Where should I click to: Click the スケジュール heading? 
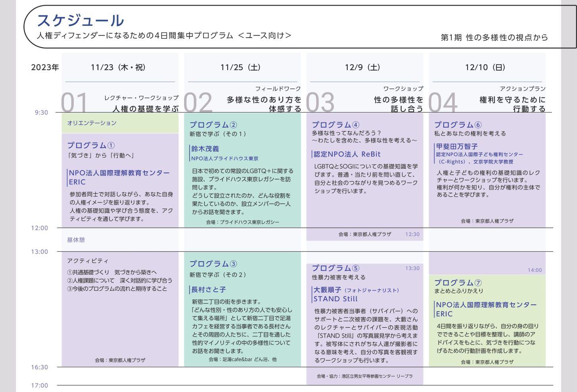[81, 20]
